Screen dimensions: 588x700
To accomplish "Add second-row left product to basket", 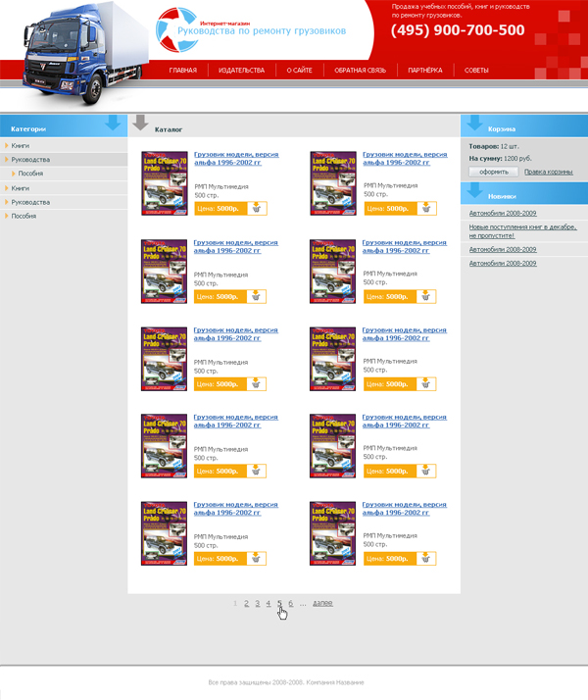I will point(256,296).
